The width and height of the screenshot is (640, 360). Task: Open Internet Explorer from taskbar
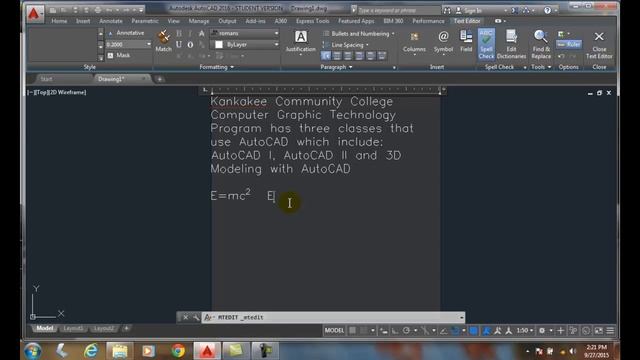91,351
